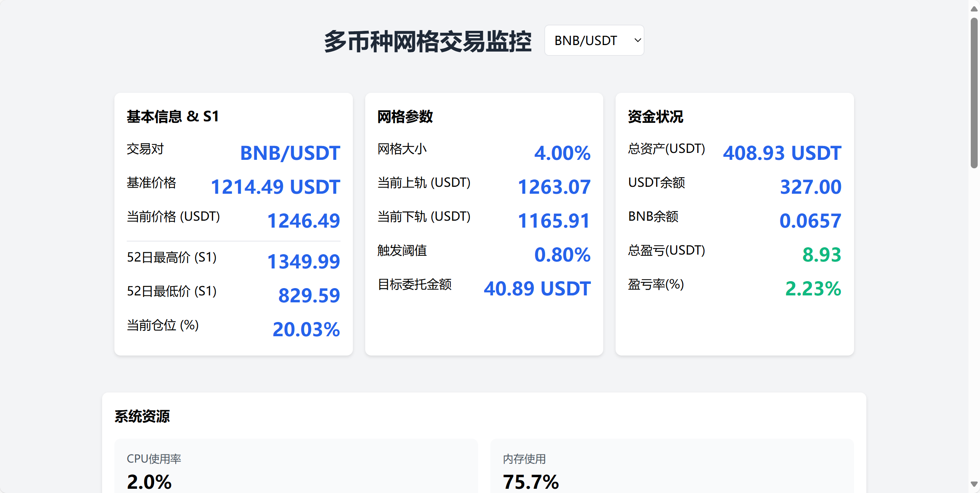This screenshot has width=980, height=493.
Task: Select the 基准价格 value 1214.49 USDT
Action: point(275,187)
